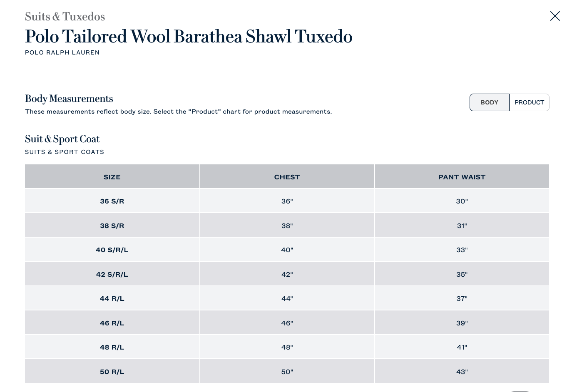
Task: Click the PANT WAIST column header
Action: coord(462,177)
